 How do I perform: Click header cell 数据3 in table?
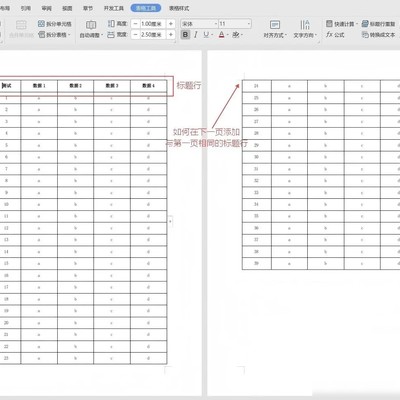click(x=112, y=86)
